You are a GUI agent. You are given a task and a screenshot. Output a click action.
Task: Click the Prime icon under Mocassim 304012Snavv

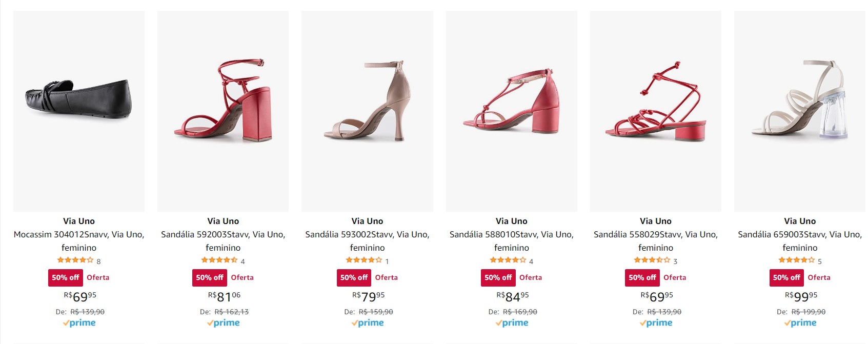pos(79,322)
